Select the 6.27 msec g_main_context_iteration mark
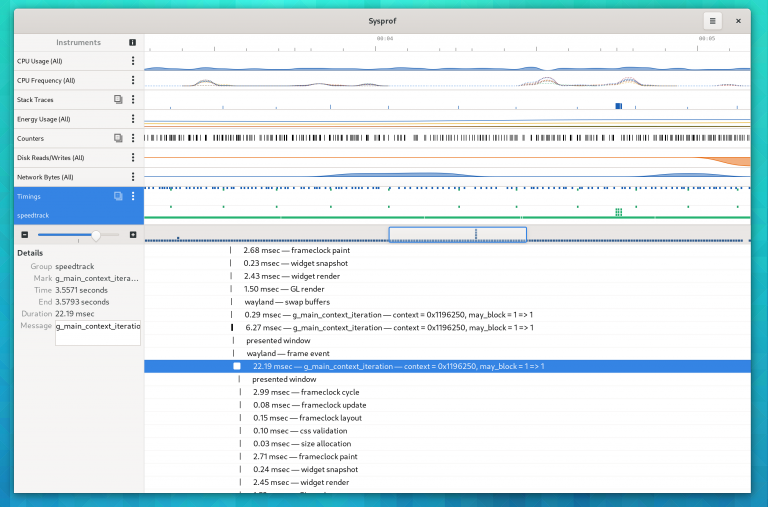Viewport: 768px width, 507px height. click(x=388, y=327)
